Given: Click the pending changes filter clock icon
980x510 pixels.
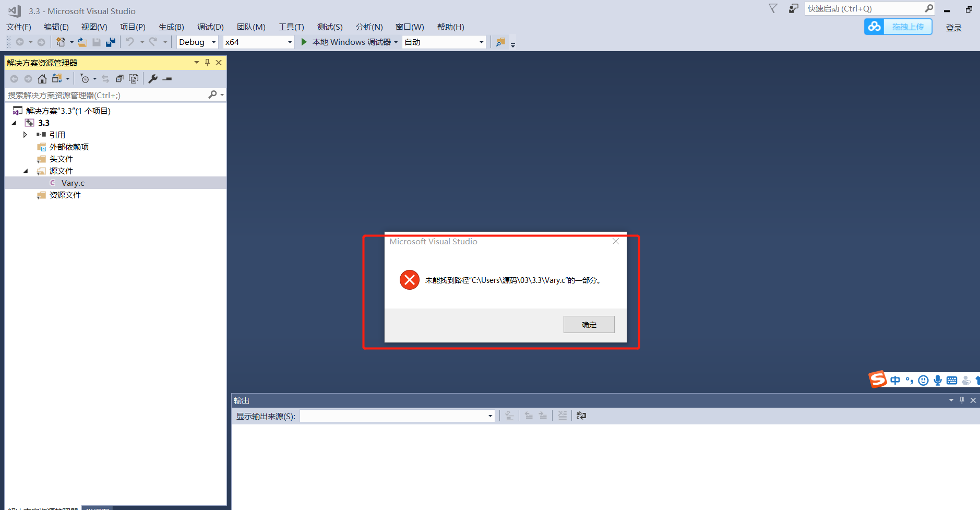Looking at the screenshot, I should (85, 79).
